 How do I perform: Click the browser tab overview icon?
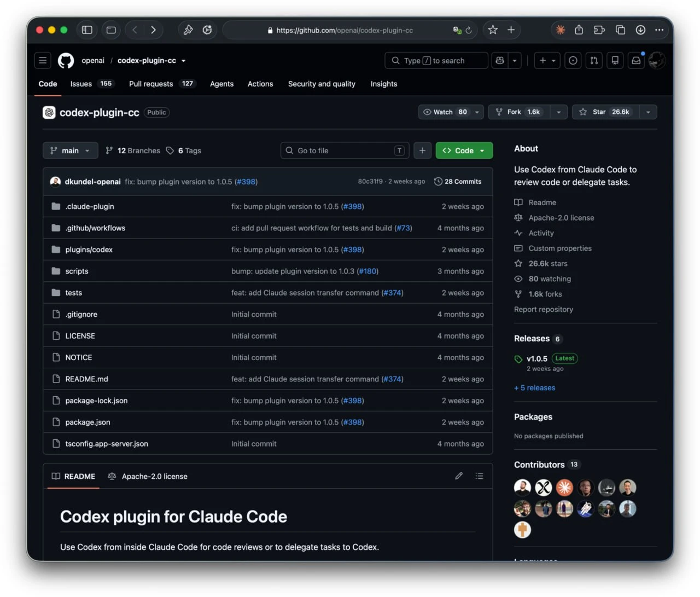pyautogui.click(x=620, y=30)
